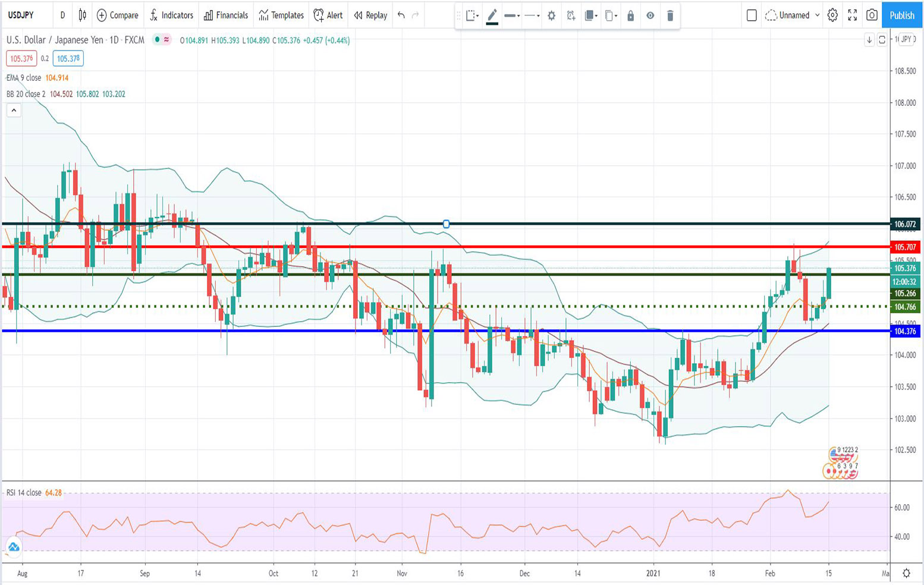Take a chart snapshot with the camera icon
924x585 pixels.
pyautogui.click(x=872, y=15)
